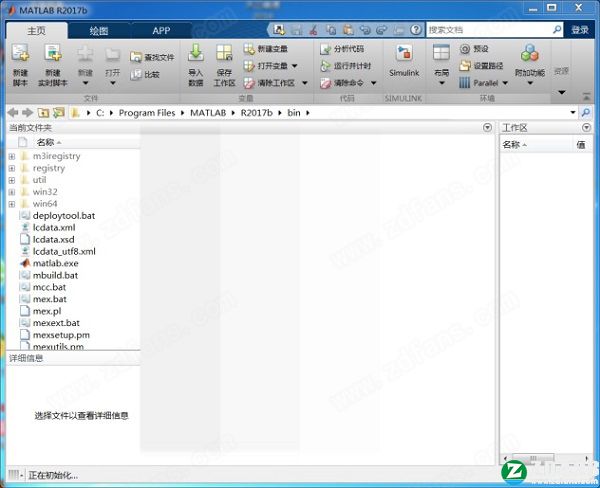Select the matlab.exe file
Screen dimensions: 600x488
[x=55, y=263]
